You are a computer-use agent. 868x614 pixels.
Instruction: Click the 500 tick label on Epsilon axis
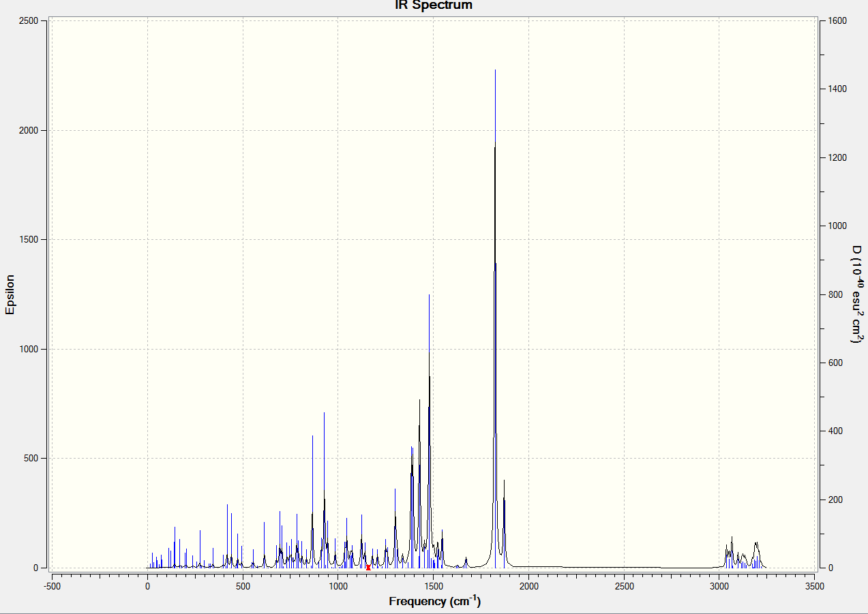[x=33, y=459]
